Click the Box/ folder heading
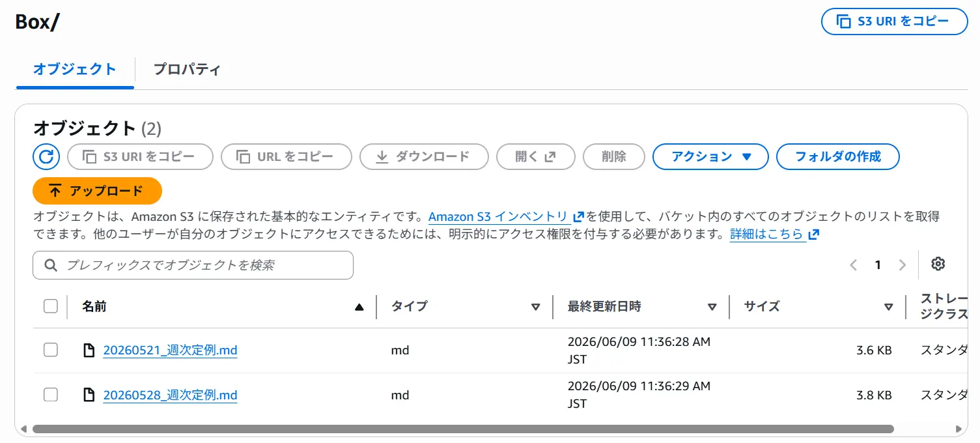 (37, 21)
